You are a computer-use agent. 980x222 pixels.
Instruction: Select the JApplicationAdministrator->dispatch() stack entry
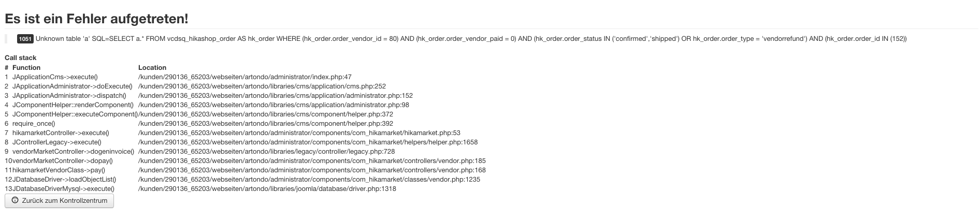tap(69, 96)
